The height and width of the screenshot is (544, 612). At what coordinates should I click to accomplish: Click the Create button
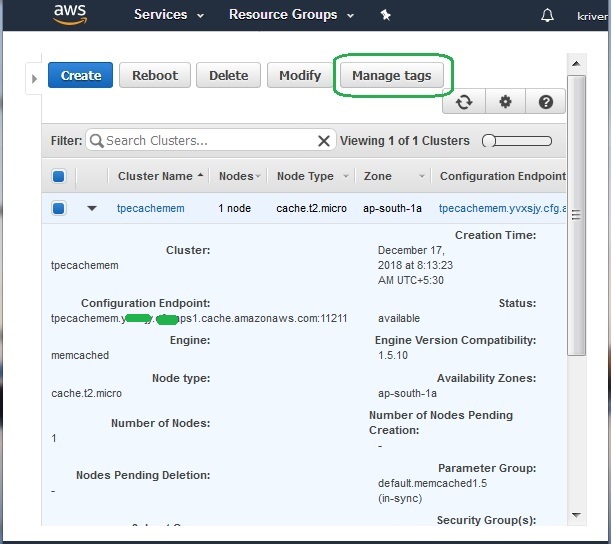pyautogui.click(x=80, y=75)
